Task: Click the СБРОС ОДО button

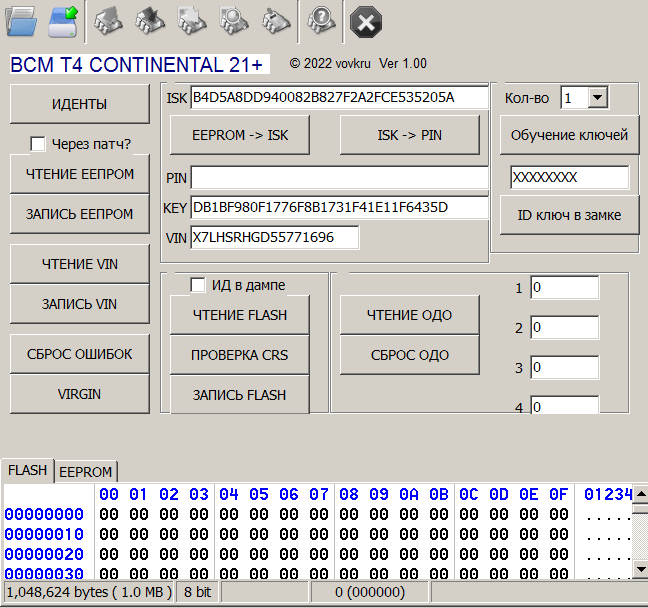Action: tap(410, 355)
